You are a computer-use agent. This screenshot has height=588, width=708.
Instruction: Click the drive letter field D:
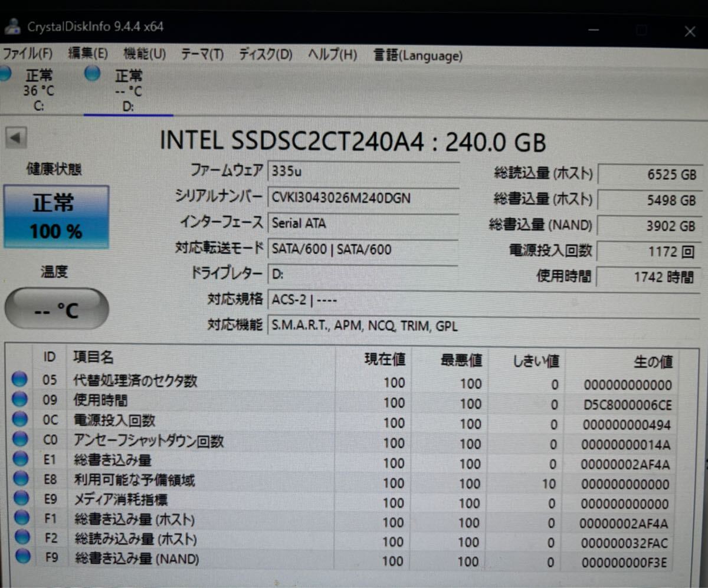(363, 274)
